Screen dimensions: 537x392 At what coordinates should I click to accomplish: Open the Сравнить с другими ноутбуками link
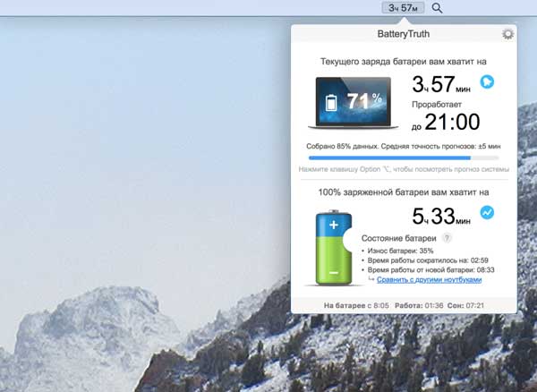click(x=429, y=280)
